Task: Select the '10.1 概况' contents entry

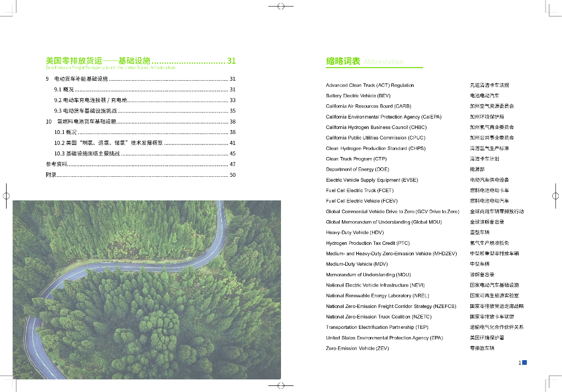Action: click(145, 132)
